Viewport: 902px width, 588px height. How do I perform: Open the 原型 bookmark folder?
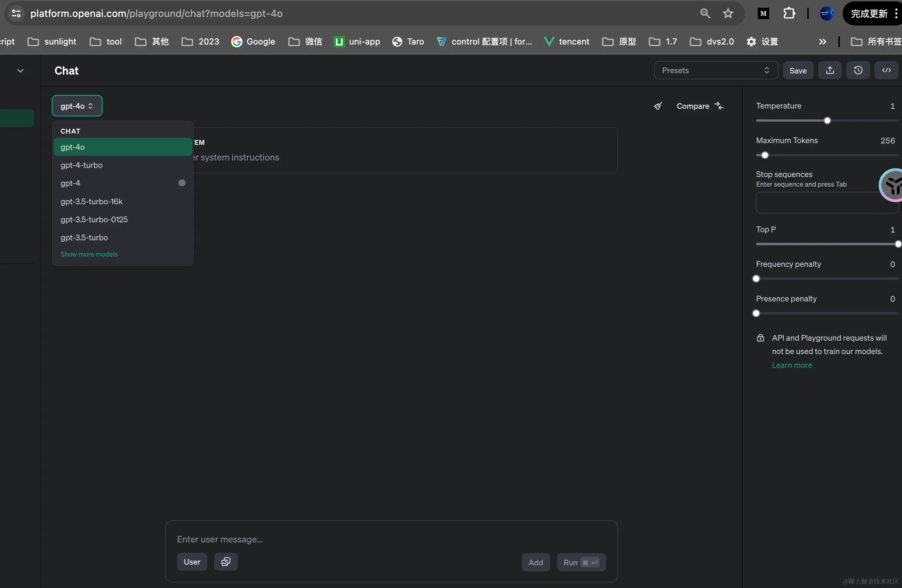(x=619, y=42)
